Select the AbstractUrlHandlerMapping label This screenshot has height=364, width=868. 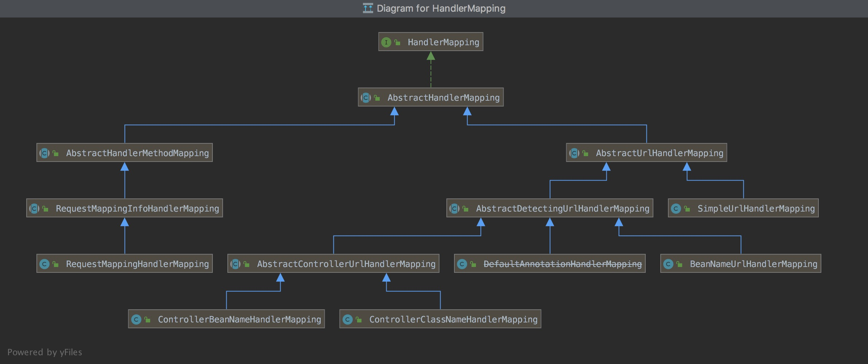point(660,153)
